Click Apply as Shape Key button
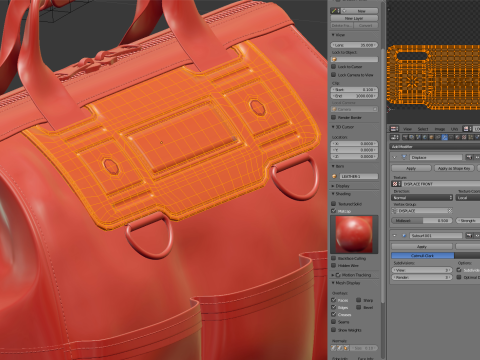 click(x=454, y=168)
